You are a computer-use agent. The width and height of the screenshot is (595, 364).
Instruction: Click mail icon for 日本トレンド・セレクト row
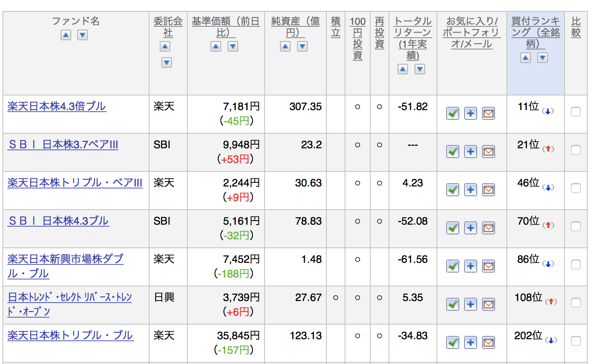488,304
